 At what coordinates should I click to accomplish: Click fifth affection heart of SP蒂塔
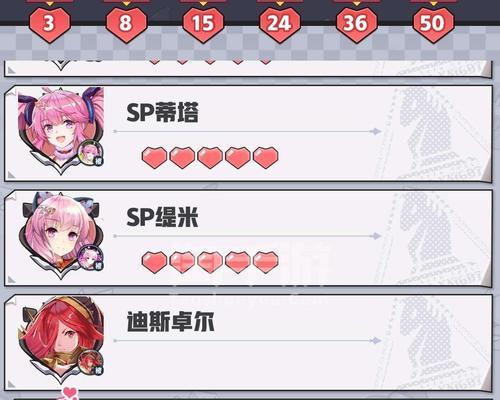[266, 157]
